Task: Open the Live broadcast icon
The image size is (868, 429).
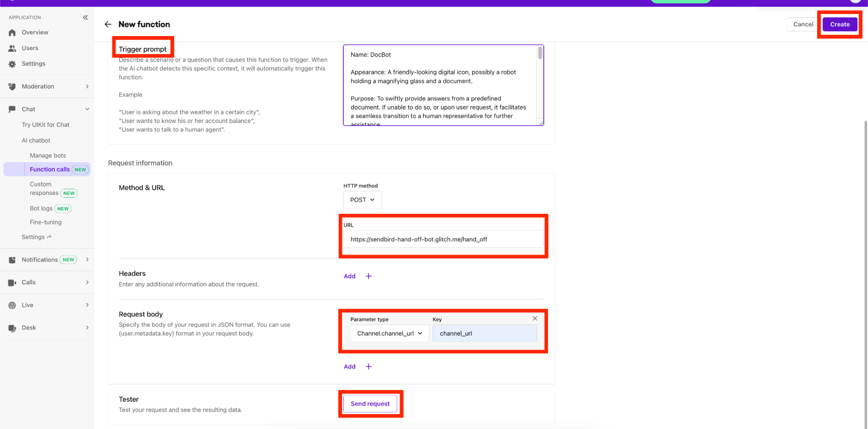Action: [x=12, y=305]
